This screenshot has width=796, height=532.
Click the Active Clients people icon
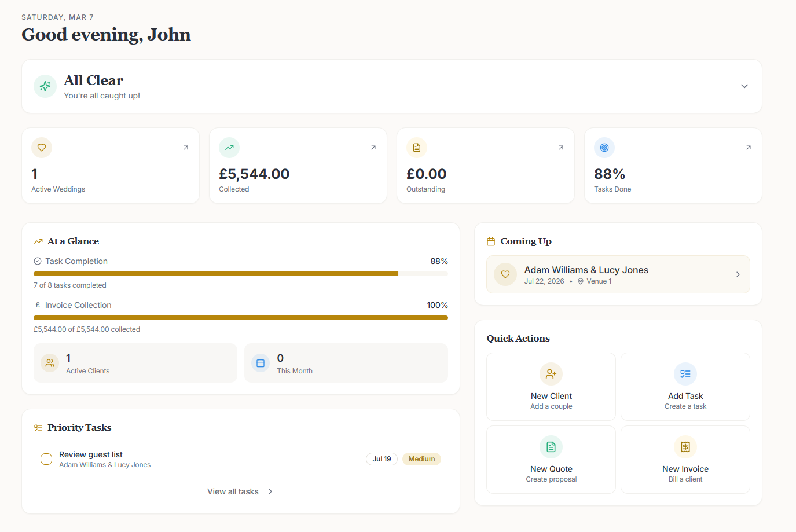click(49, 363)
